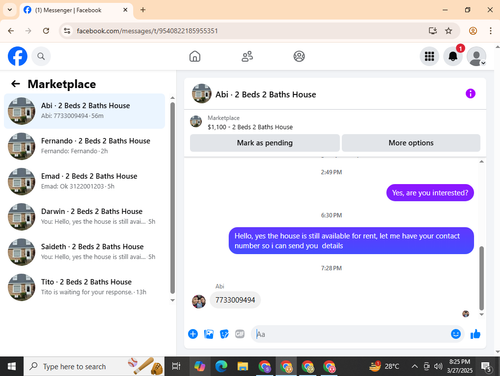Open the Groups icon in top navigation
Image resolution: width=500 pixels, height=376 pixels.
tap(299, 56)
